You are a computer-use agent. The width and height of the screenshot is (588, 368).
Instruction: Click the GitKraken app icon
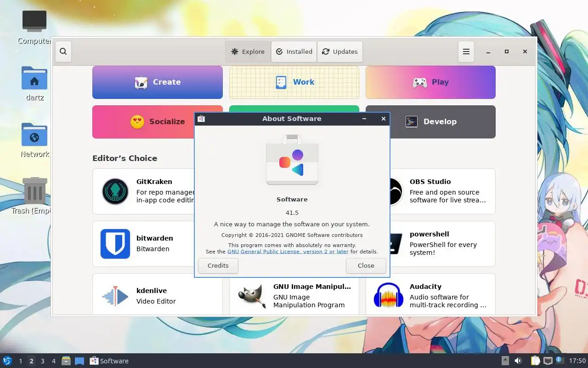[x=115, y=191]
